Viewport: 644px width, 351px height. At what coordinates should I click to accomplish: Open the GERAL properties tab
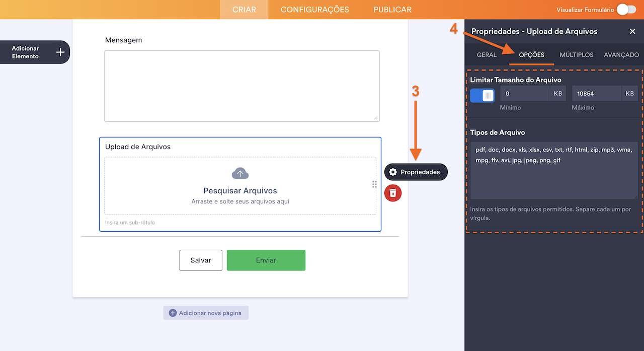pyautogui.click(x=487, y=55)
